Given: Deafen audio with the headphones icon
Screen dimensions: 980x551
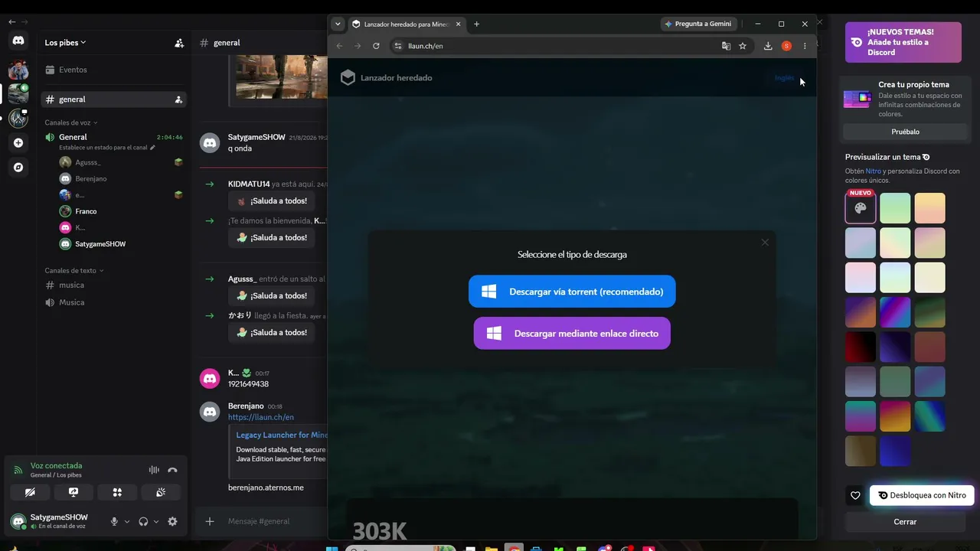Looking at the screenshot, I should (143, 521).
